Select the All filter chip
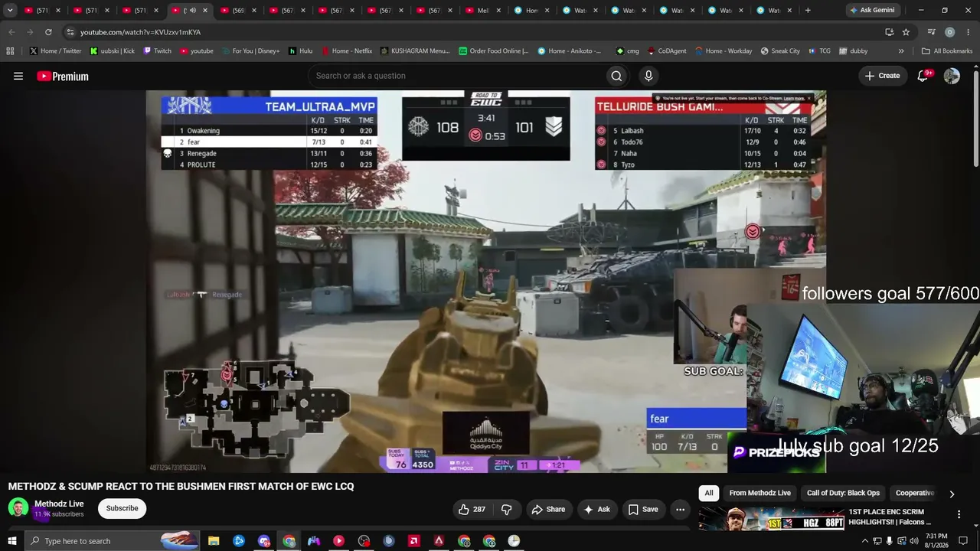Image resolution: width=980 pixels, height=551 pixels. point(709,494)
